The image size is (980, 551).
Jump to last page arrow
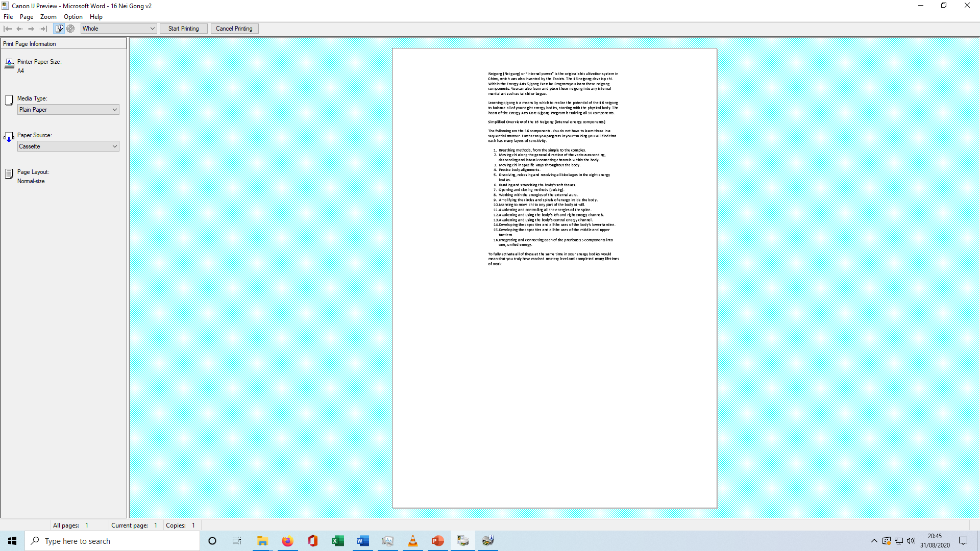[43, 29]
